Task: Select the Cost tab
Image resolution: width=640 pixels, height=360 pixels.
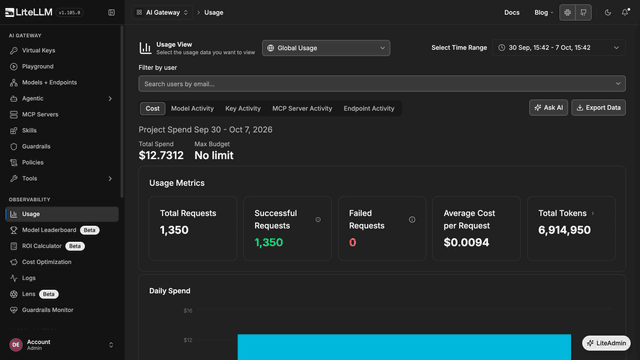Action: pyautogui.click(x=153, y=109)
